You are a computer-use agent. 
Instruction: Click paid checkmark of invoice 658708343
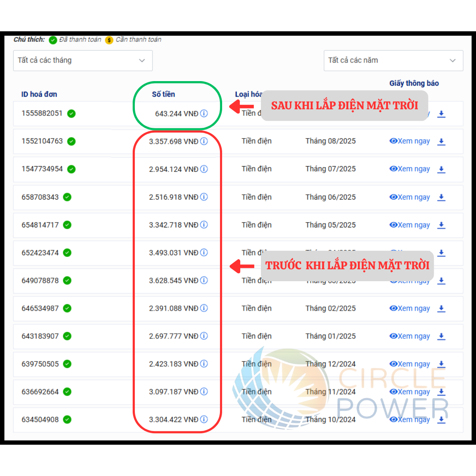[x=67, y=197]
